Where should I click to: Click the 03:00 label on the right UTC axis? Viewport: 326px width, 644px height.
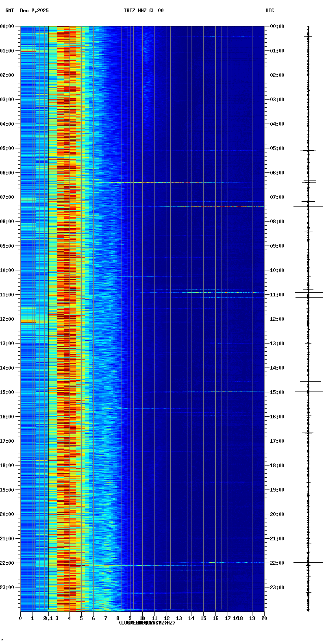[x=277, y=100]
